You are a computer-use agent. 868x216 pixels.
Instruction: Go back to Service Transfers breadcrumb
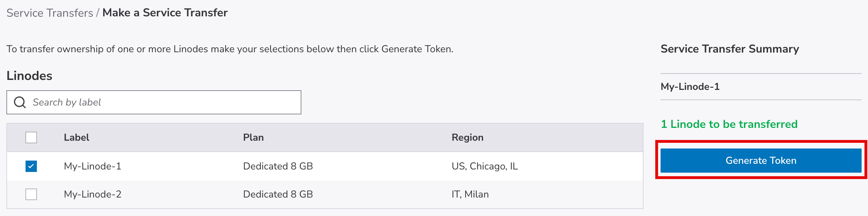[50, 13]
